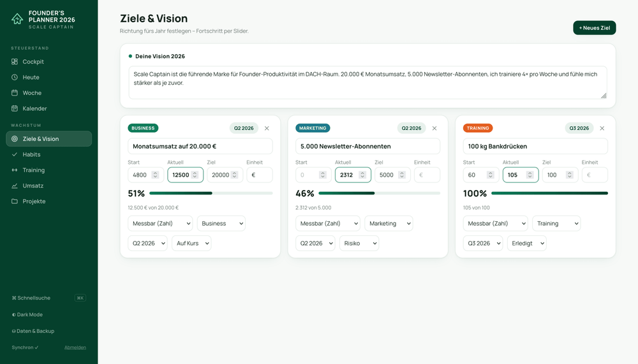Click the Abmelden link
The image size is (638, 364).
tap(75, 347)
